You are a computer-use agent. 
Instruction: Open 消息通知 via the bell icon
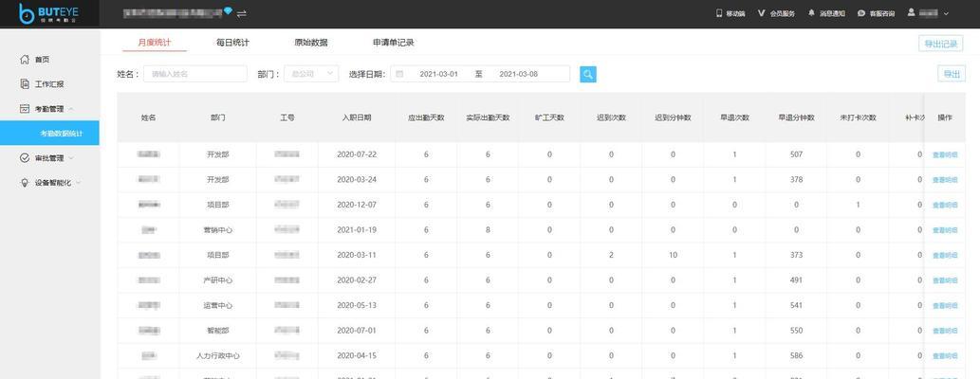(x=811, y=12)
